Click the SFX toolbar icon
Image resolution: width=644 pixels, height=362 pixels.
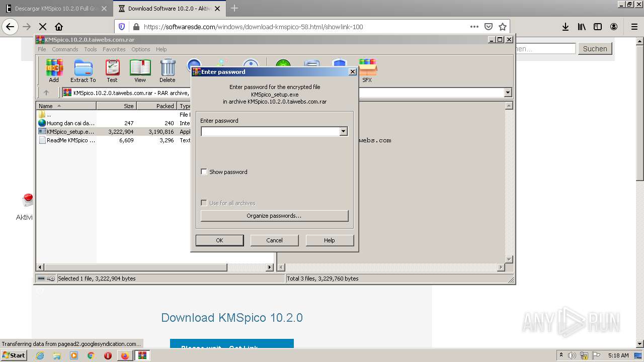pos(367,70)
